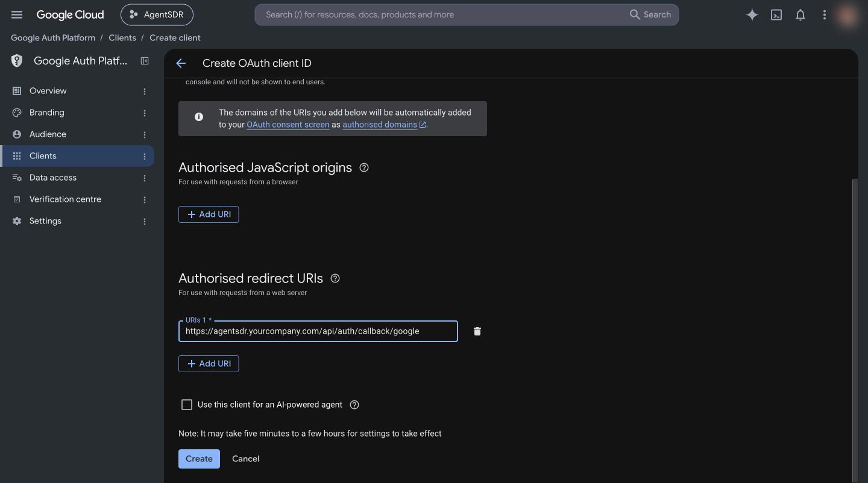Click the user account avatar
Image resolution: width=868 pixels, height=483 pixels.
pos(848,15)
